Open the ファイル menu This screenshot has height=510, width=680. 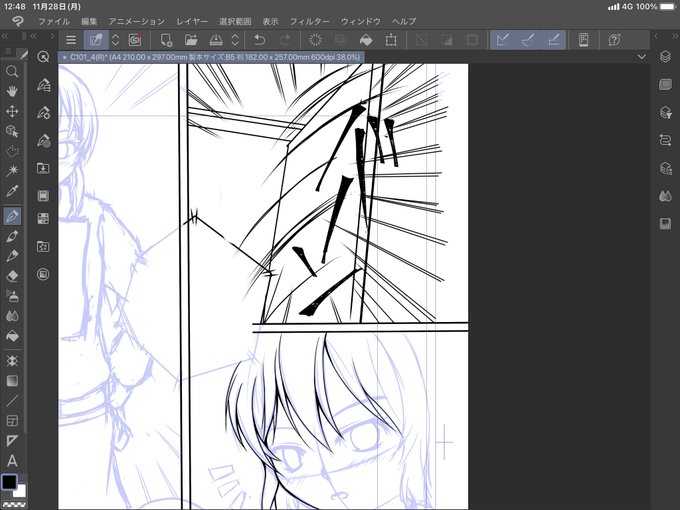pos(54,21)
